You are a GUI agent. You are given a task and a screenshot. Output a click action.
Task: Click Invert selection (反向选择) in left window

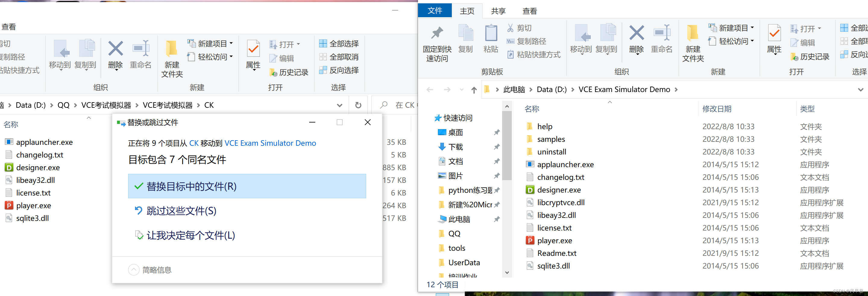(x=339, y=70)
